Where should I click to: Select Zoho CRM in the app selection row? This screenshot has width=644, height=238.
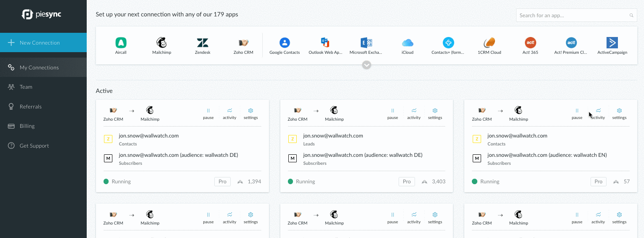point(243,42)
